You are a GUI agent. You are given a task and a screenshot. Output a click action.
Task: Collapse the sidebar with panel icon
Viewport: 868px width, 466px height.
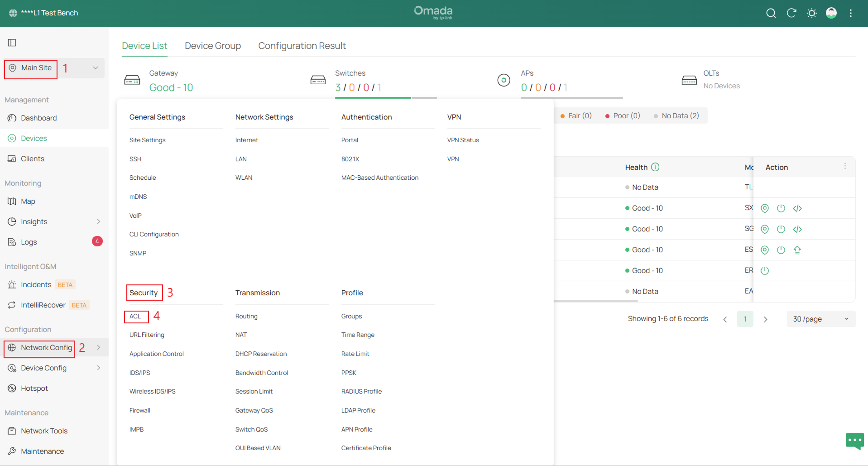coord(12,42)
